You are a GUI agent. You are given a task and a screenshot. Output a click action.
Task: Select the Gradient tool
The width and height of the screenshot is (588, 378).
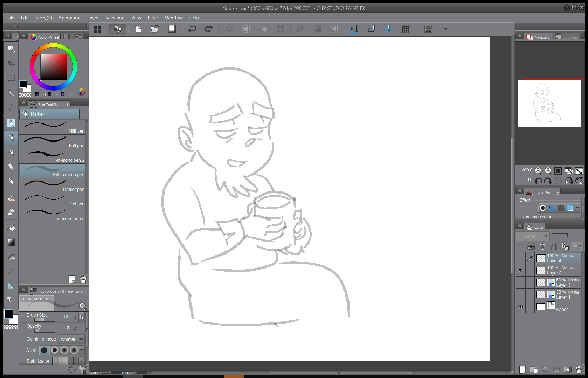(11, 242)
